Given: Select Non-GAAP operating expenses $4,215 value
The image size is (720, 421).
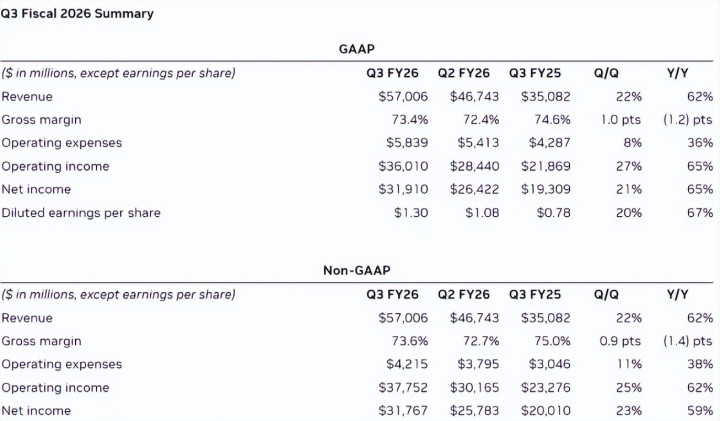Looking at the screenshot, I should coord(405,364).
